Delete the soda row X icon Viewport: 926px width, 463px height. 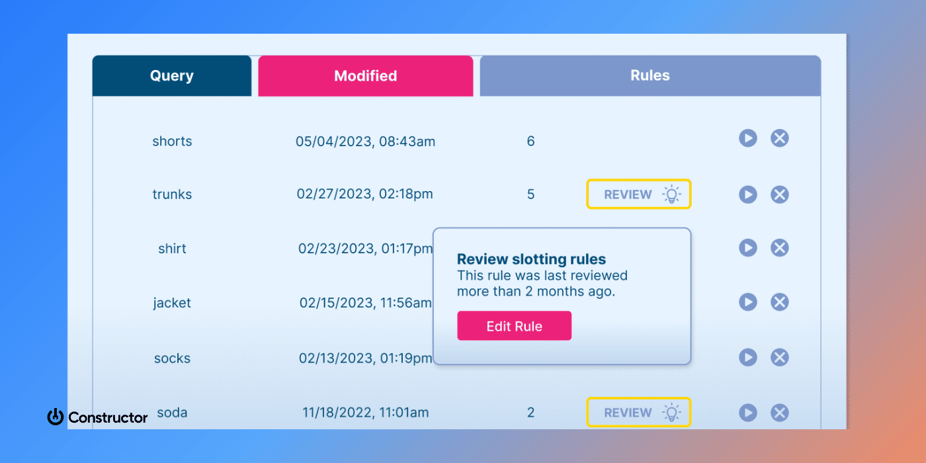pos(780,412)
